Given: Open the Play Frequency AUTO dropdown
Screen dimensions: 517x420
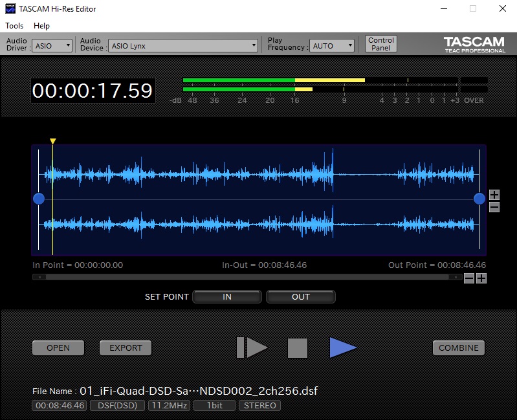Looking at the screenshot, I should click(332, 46).
